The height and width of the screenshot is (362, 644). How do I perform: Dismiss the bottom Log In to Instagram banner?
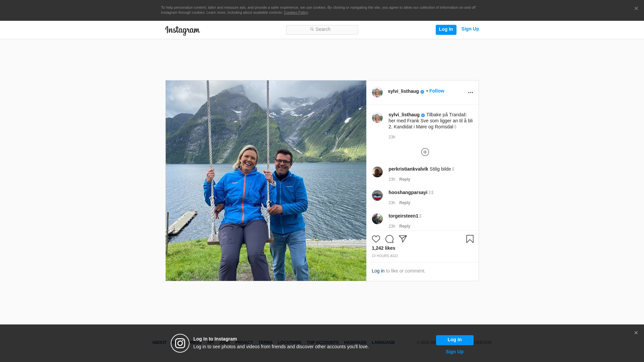click(x=636, y=333)
